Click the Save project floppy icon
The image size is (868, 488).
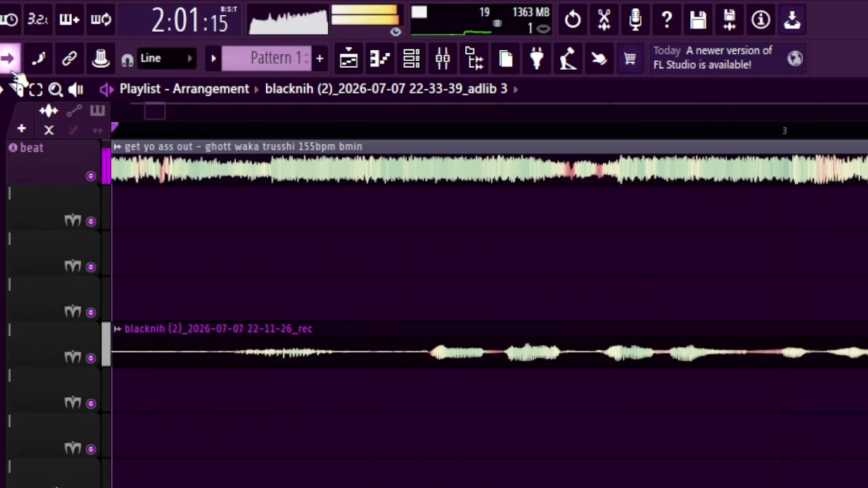coord(698,20)
